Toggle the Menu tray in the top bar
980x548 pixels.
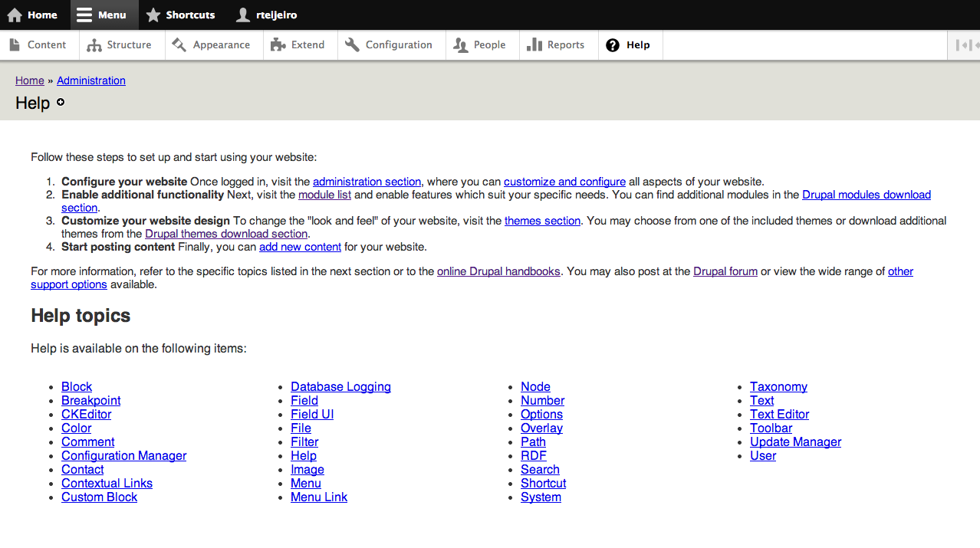(x=104, y=15)
